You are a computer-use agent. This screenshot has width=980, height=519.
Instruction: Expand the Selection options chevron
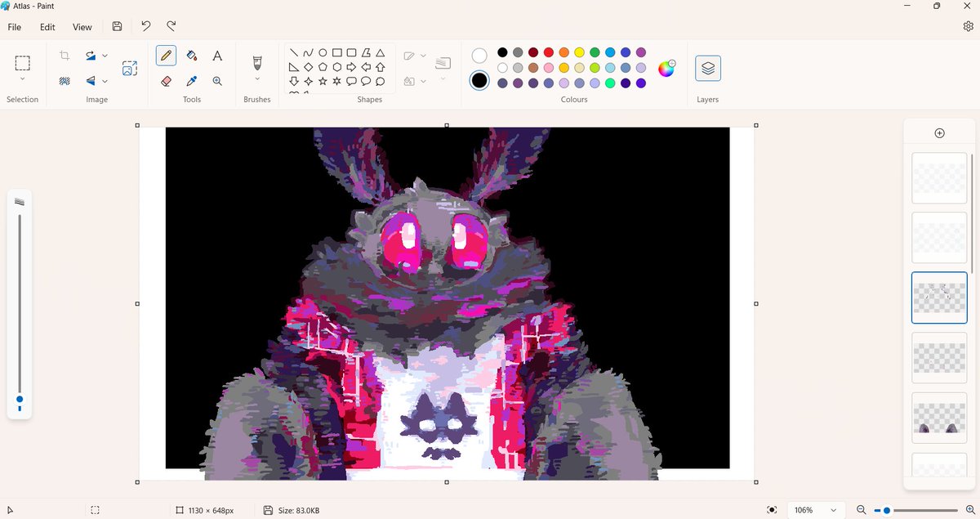23,79
